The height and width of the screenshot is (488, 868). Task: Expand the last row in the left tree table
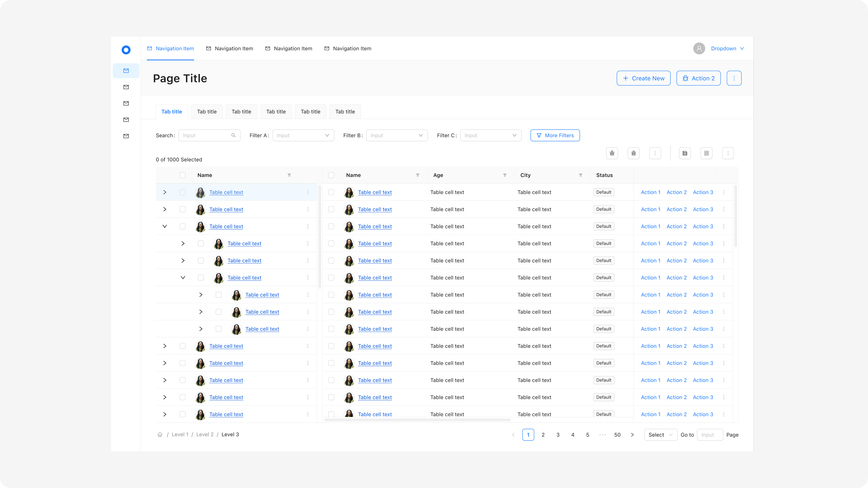pyautogui.click(x=165, y=414)
